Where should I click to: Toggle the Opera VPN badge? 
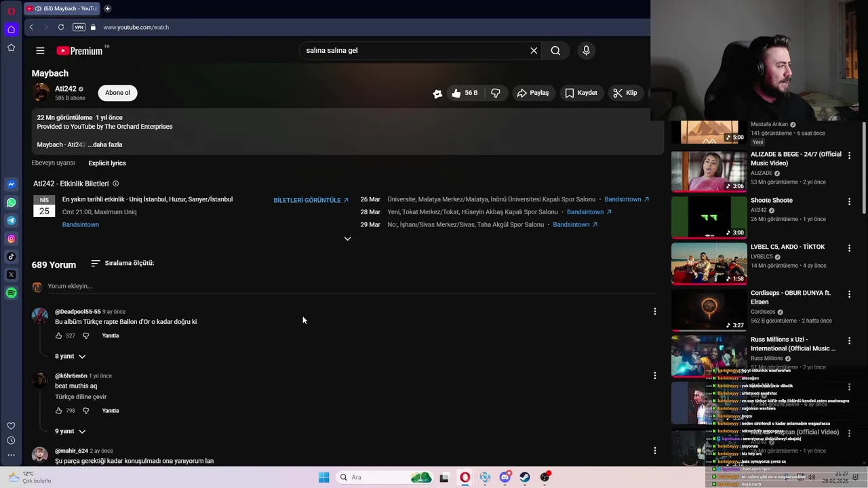[x=79, y=28]
